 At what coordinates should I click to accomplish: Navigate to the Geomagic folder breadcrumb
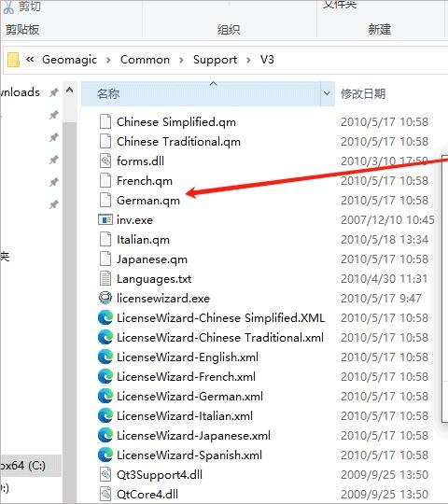pos(69,60)
